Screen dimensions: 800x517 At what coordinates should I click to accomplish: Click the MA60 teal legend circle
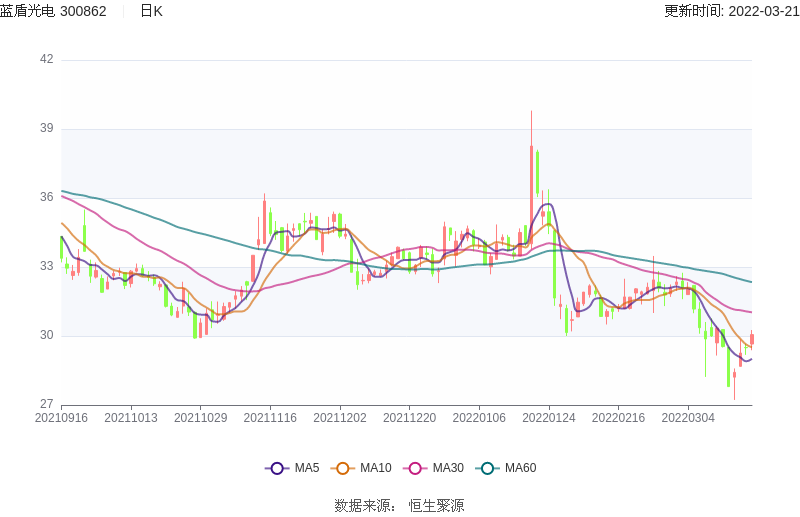(488, 468)
